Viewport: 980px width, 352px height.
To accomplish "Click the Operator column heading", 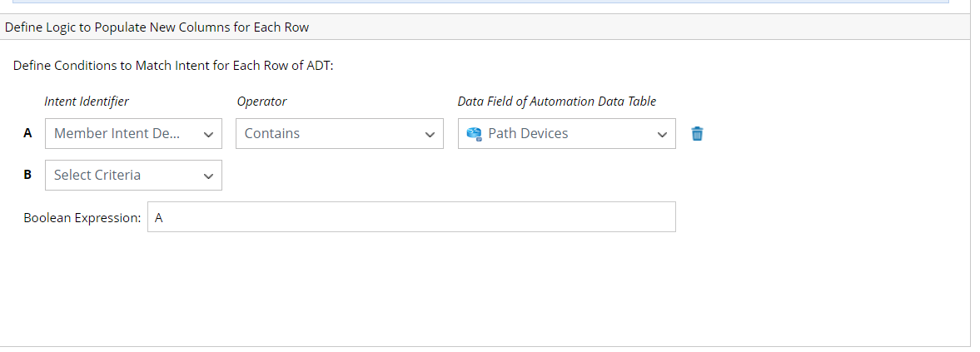I will (261, 102).
